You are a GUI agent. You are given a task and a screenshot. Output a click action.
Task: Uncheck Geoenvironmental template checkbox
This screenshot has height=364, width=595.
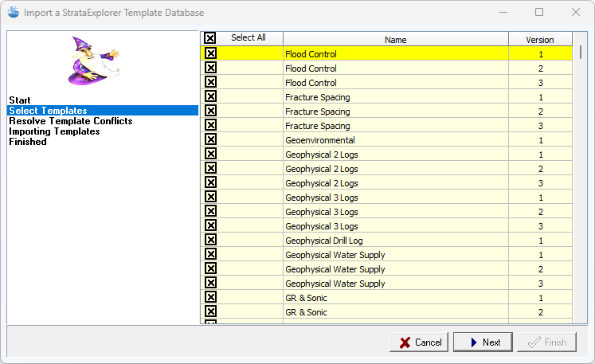click(x=210, y=139)
